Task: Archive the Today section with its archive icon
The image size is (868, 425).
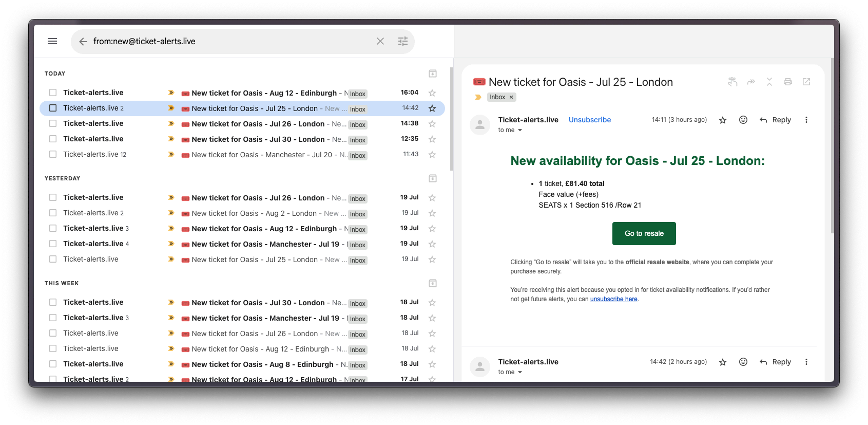Action: coord(433,73)
